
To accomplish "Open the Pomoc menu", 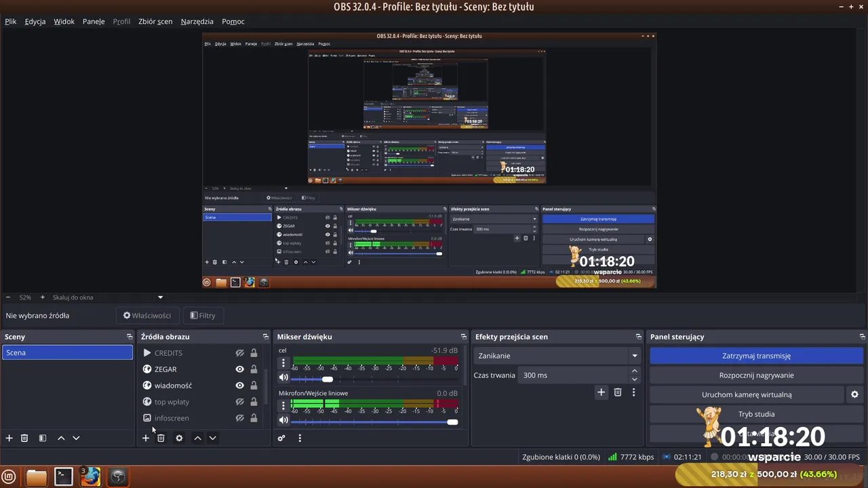I will pyautogui.click(x=233, y=22).
